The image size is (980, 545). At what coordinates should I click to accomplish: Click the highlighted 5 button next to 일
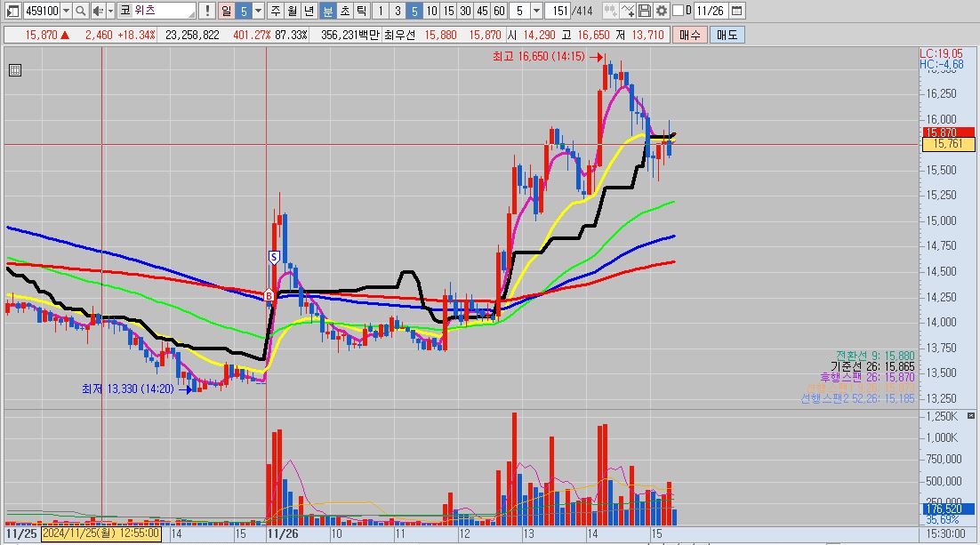click(x=243, y=11)
